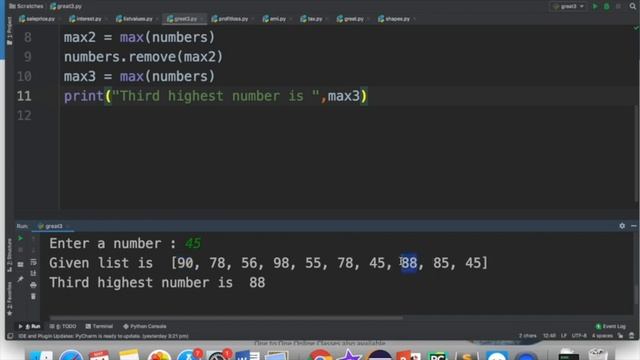Click the lock read-only icon in status bar
This screenshot has height=360, width=640.
click(x=620, y=336)
